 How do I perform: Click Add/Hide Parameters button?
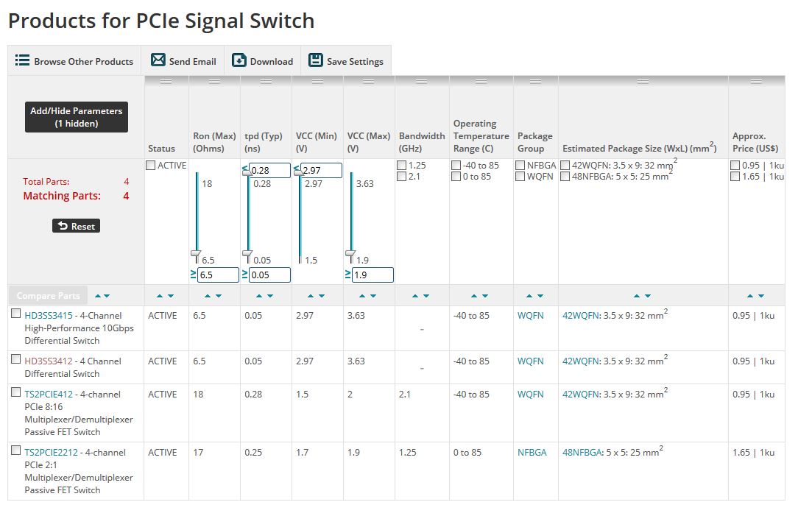click(77, 117)
